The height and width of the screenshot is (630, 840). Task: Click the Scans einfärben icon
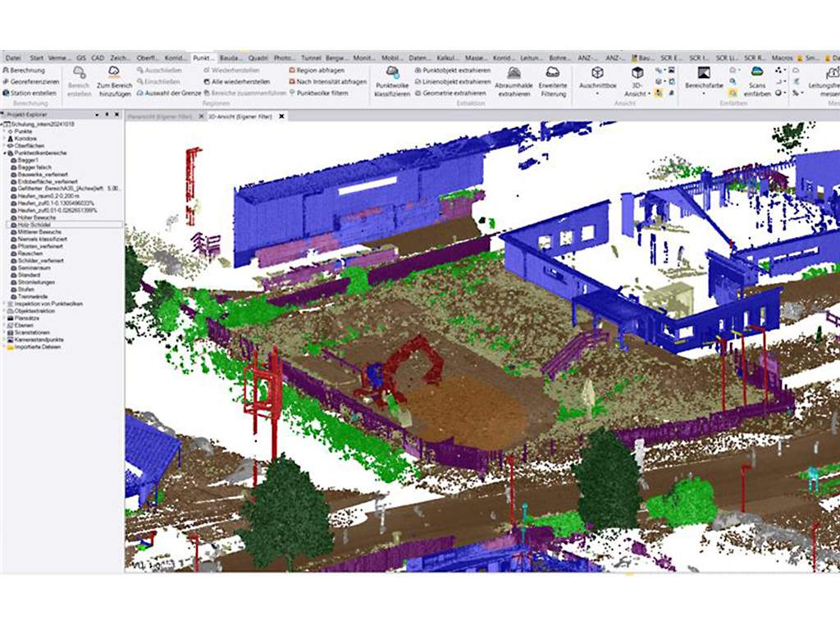point(756,73)
